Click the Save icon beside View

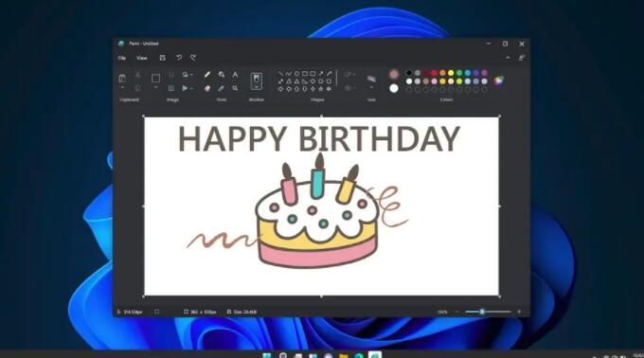tap(163, 58)
